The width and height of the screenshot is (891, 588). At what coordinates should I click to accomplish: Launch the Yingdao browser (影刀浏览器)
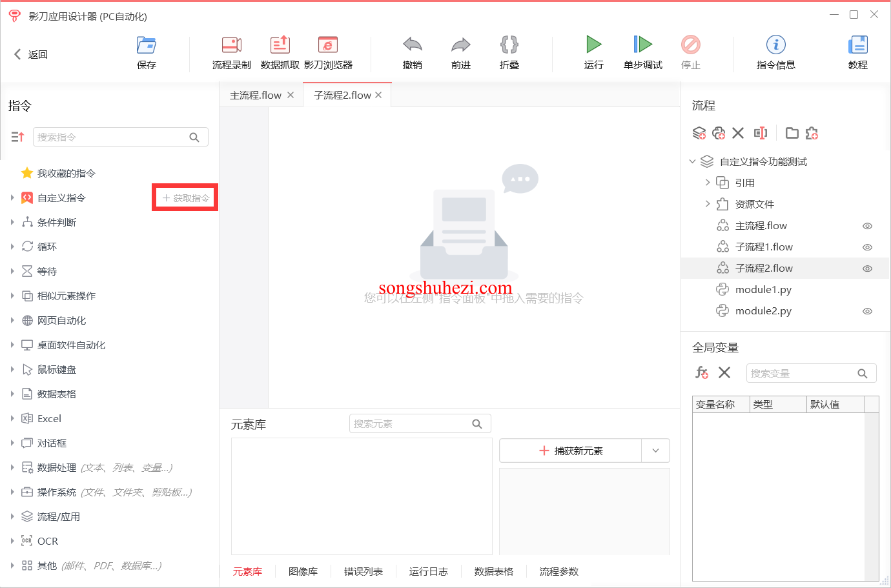click(328, 52)
